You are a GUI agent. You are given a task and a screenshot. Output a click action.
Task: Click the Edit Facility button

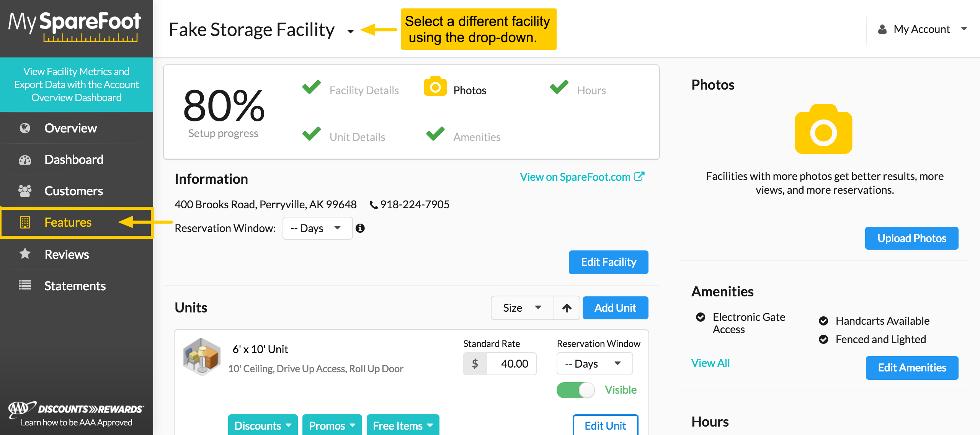608,262
